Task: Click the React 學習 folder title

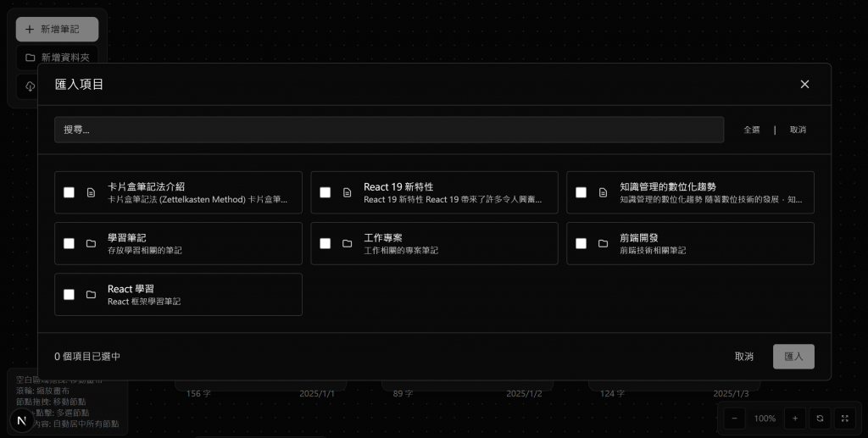Action: [x=131, y=289]
